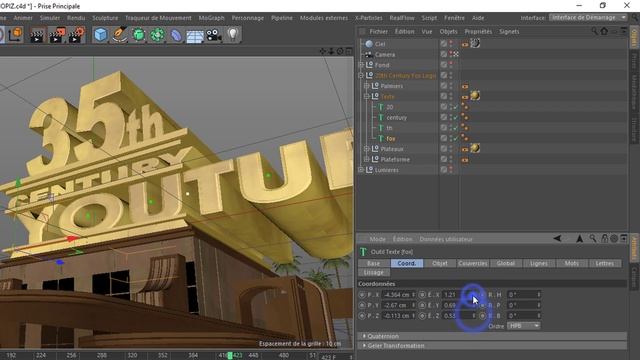Toggle keyframe circle for E . Y
The height and width of the screenshot is (360, 640).
pos(422,305)
